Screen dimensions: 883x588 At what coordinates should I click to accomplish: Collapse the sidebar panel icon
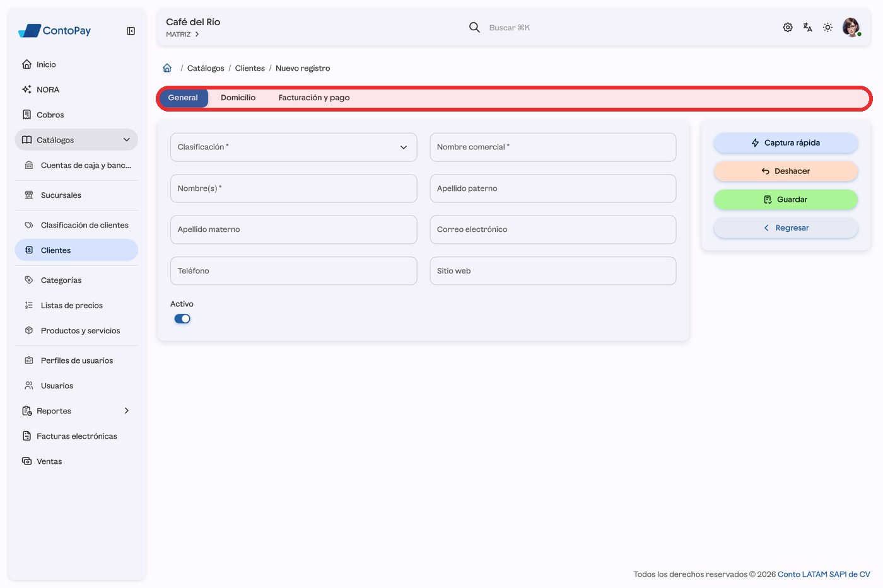(131, 31)
